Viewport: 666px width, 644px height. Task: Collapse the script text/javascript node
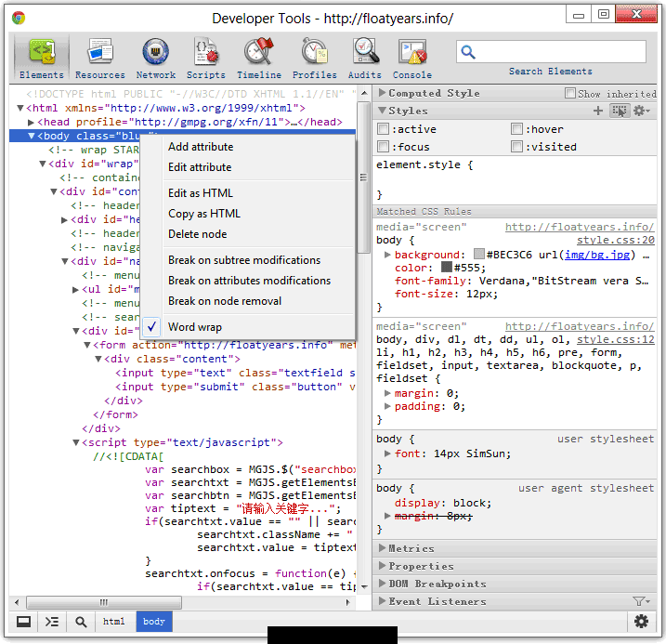[75, 442]
